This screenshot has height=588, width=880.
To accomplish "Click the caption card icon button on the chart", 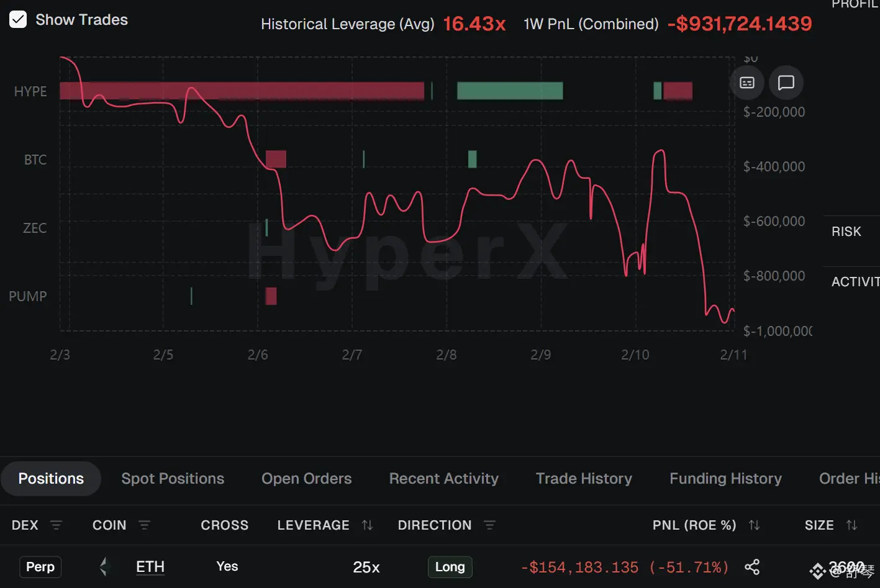I will [x=747, y=83].
